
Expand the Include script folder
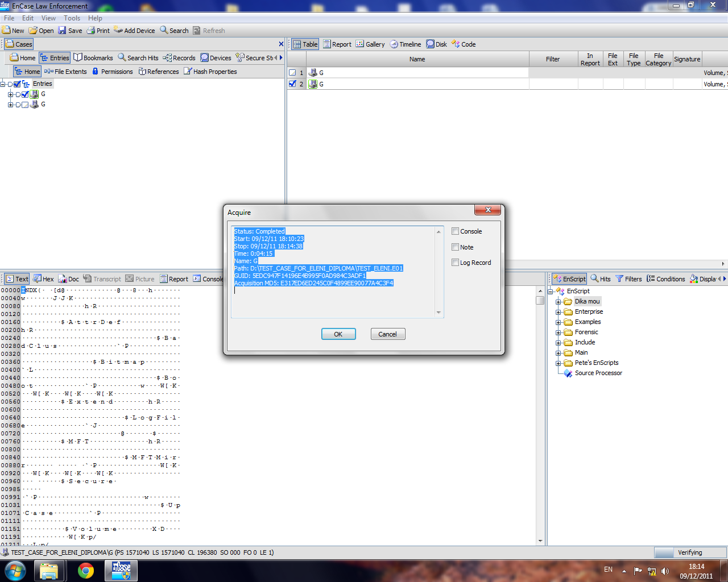[559, 343]
